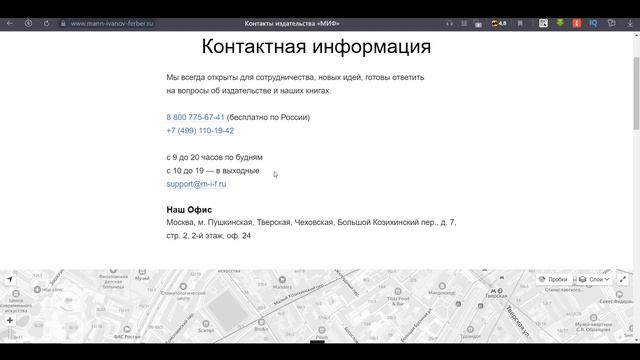The width and height of the screenshot is (640, 360).
Task: Open the tabs sync icon in toolbar
Action: coord(611,23)
